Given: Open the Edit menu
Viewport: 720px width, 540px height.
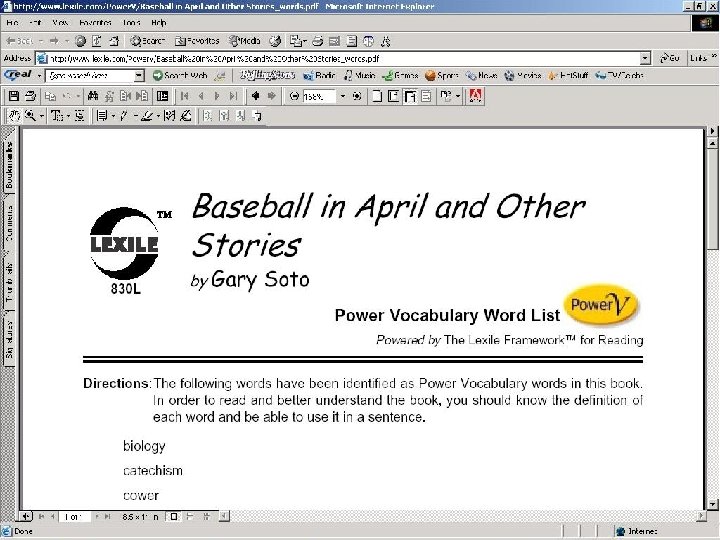Looking at the screenshot, I should (x=35, y=22).
